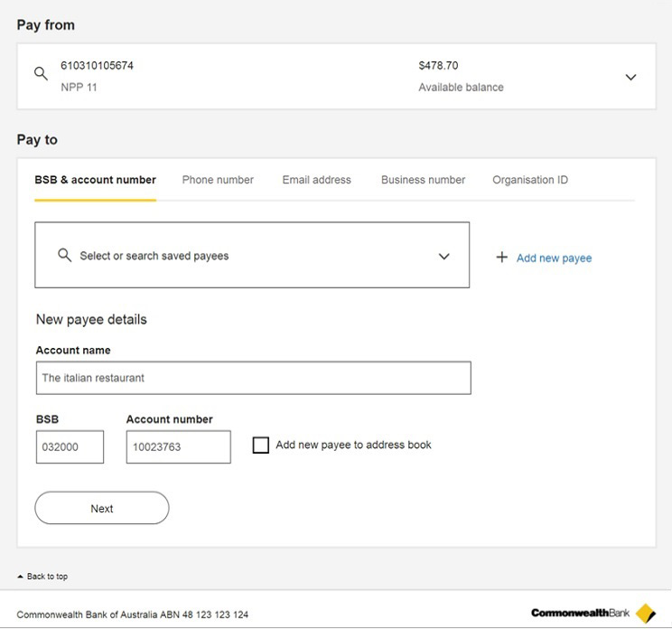672x629 pixels.
Task: Switch to the Phone number tab
Action: pyautogui.click(x=218, y=180)
